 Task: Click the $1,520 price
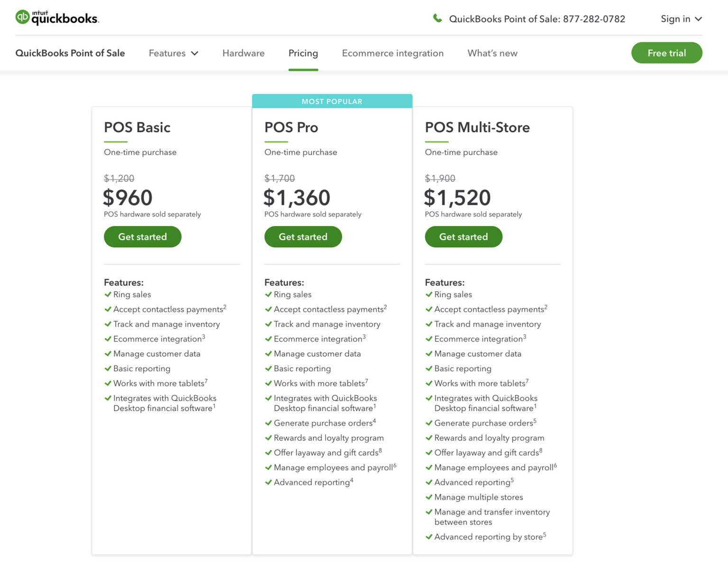tap(457, 197)
